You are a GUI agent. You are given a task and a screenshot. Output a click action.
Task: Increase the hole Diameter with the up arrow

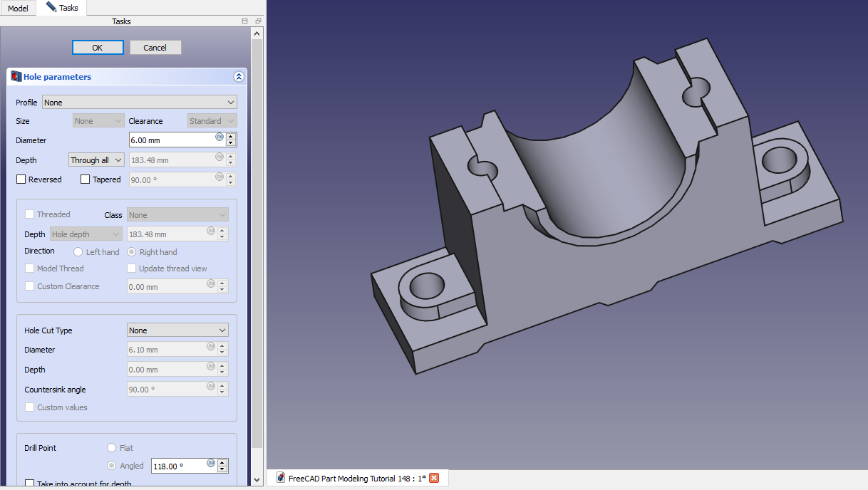[231, 137]
